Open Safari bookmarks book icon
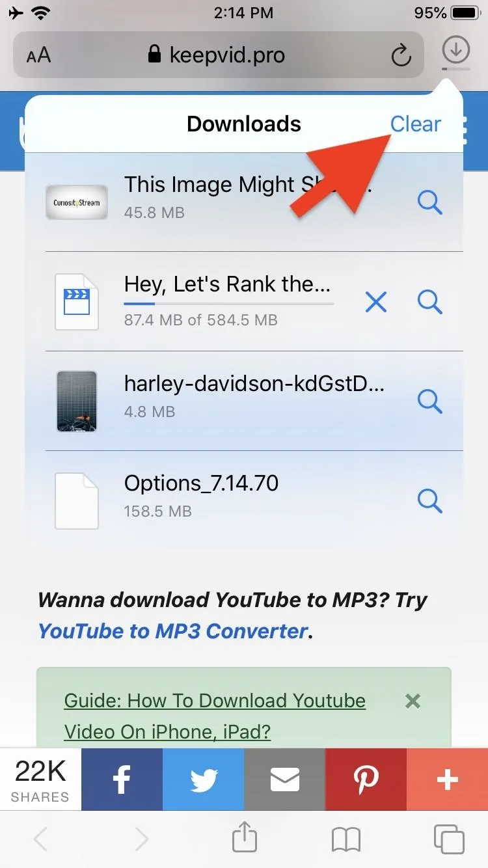The image size is (488, 868). click(346, 840)
